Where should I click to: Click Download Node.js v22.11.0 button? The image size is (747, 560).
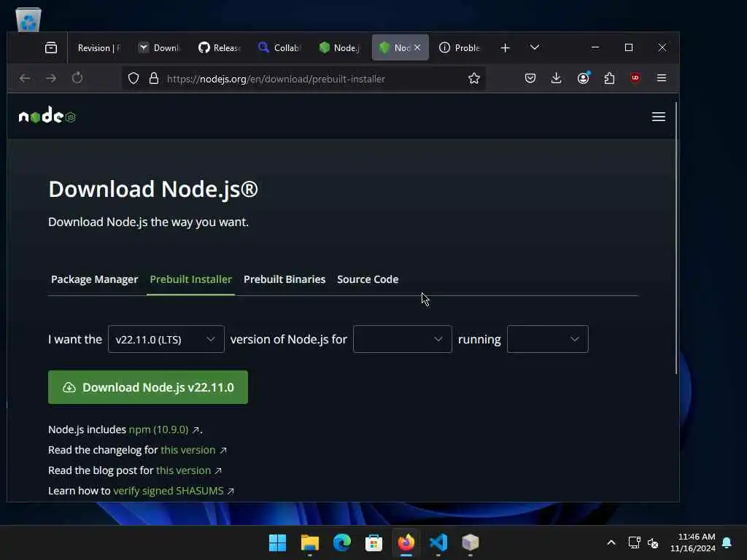147,387
